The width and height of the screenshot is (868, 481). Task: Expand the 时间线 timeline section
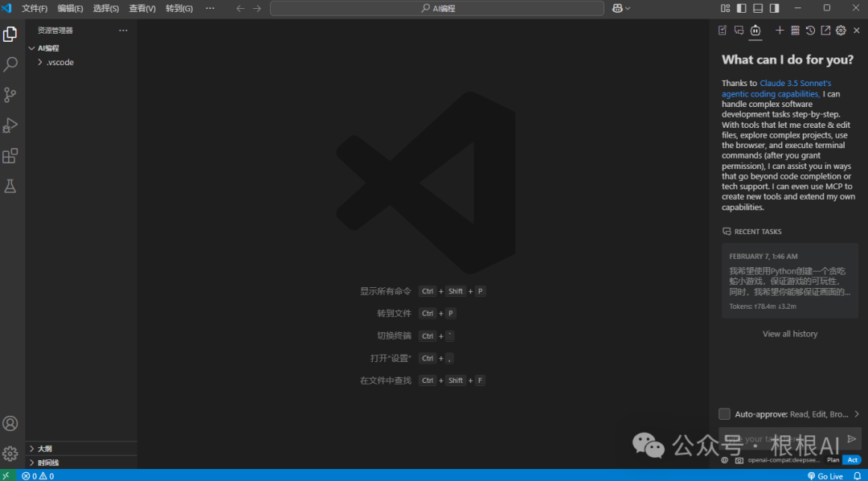pyautogui.click(x=81, y=462)
